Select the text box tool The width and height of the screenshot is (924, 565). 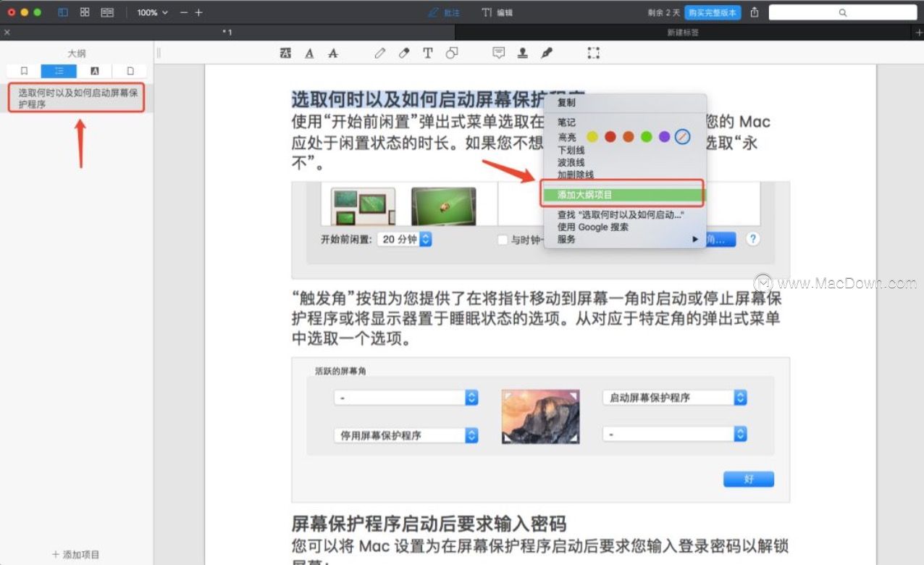(x=428, y=53)
